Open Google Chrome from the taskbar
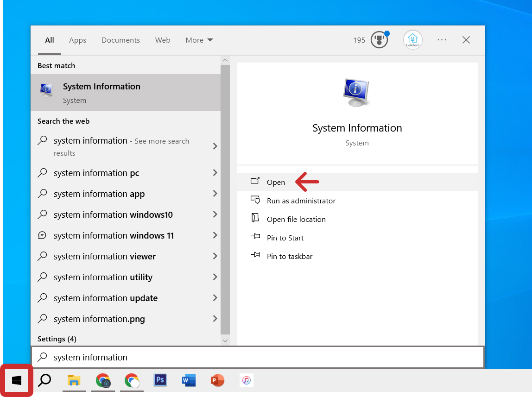 point(103,380)
